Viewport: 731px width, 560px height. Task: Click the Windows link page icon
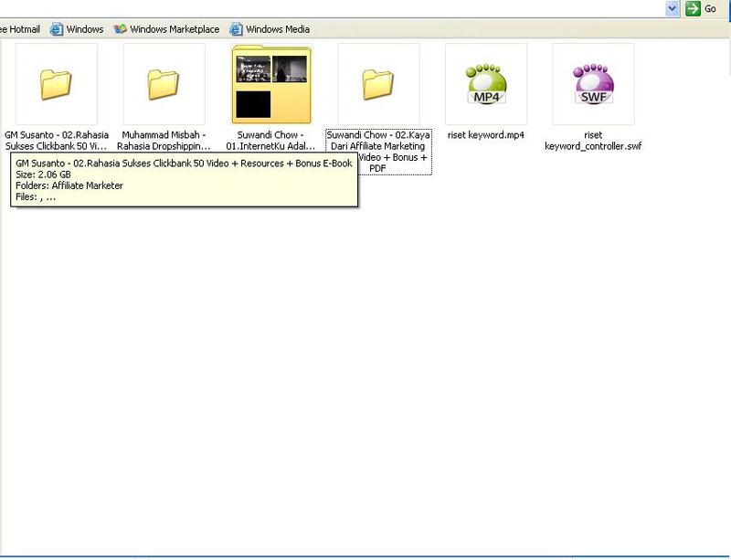pos(57,29)
